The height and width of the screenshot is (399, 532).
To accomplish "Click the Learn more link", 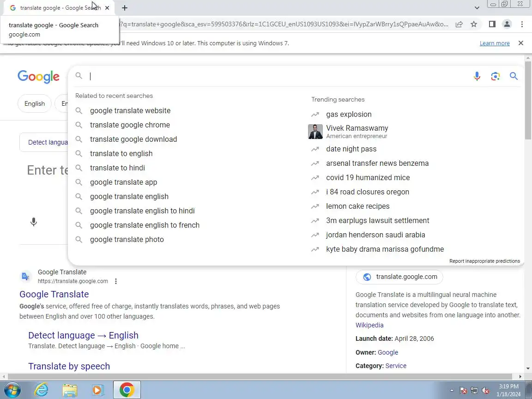I will coord(494,43).
